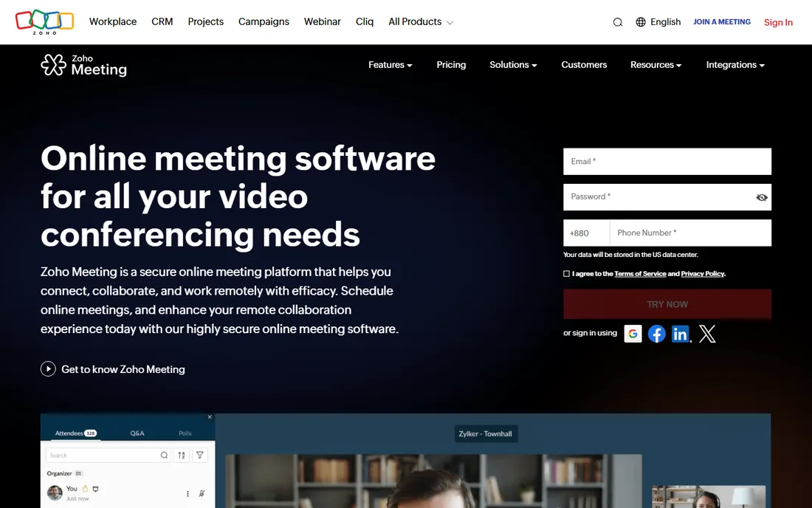Focus the Email input field
Screen dimensions: 812x508
(667, 162)
